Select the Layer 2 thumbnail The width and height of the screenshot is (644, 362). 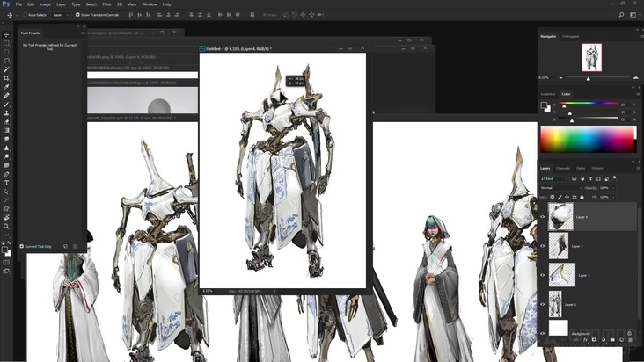[562, 275]
